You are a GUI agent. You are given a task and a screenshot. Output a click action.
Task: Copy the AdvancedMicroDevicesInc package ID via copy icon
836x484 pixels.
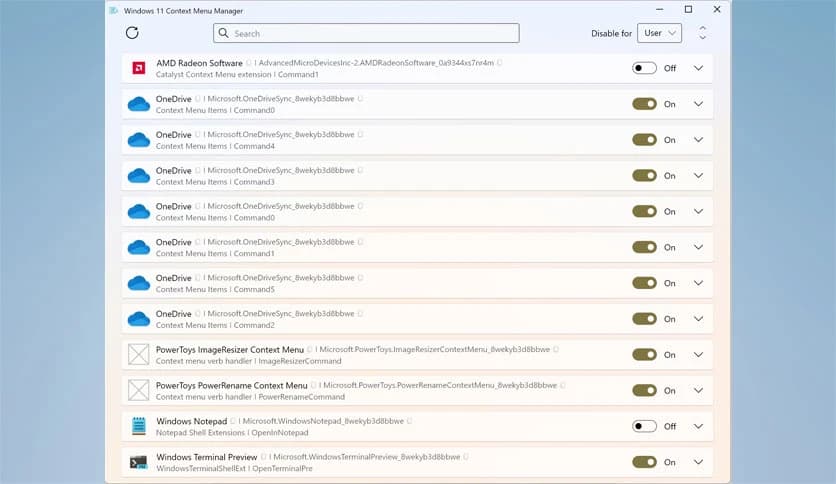pos(500,63)
